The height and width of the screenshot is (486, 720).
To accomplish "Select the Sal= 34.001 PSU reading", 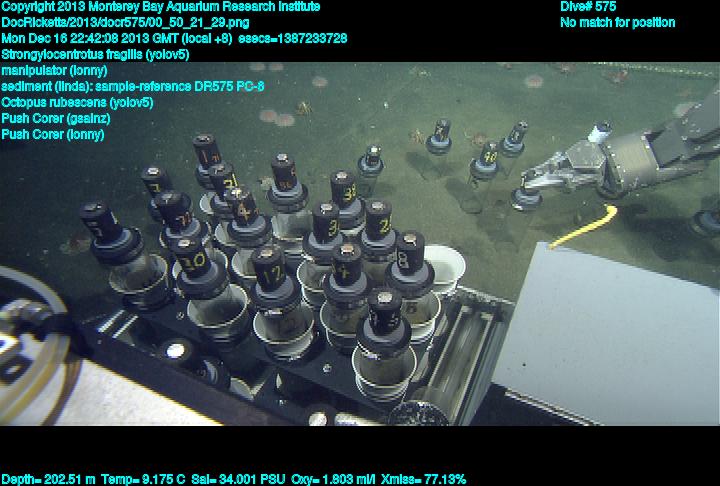I will click(x=238, y=480).
